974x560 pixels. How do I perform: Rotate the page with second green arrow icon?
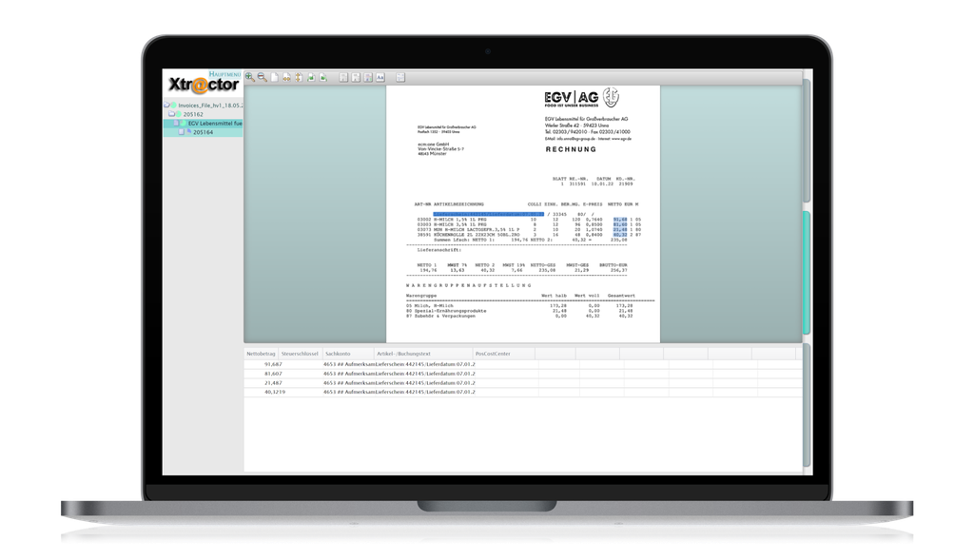click(323, 77)
